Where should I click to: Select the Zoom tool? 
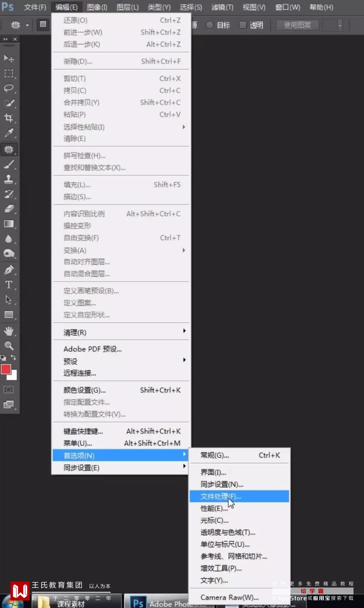click(9, 346)
